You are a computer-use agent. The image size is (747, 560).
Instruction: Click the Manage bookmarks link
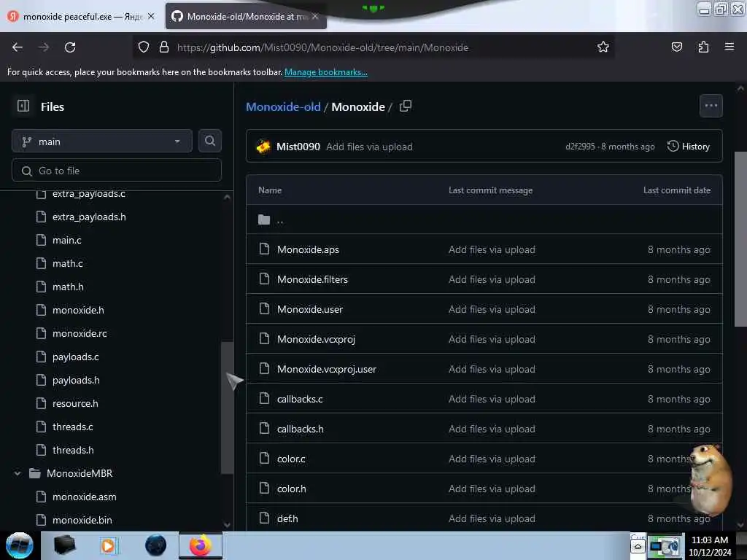tap(326, 72)
